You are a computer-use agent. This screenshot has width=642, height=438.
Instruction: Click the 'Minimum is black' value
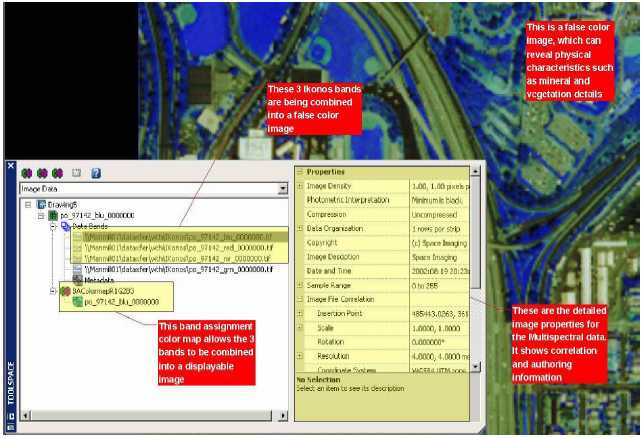pyautogui.click(x=437, y=201)
